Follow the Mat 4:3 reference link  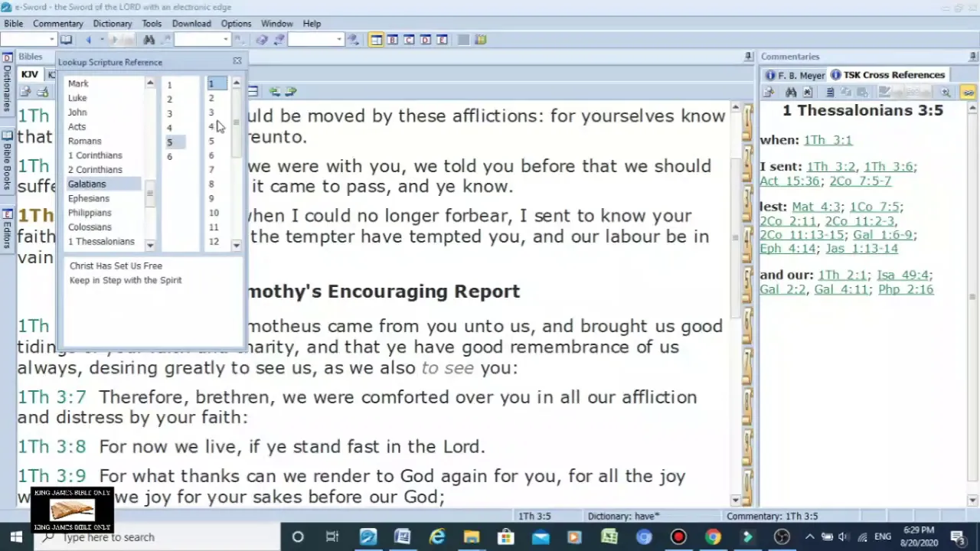(816, 207)
